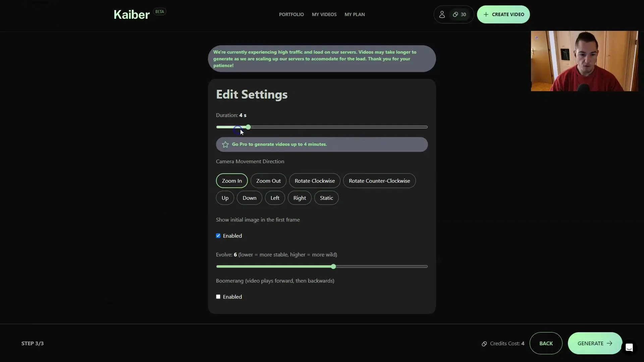Image resolution: width=644 pixels, height=362 pixels.
Task: Select the Zoom In camera direction
Action: (x=232, y=180)
